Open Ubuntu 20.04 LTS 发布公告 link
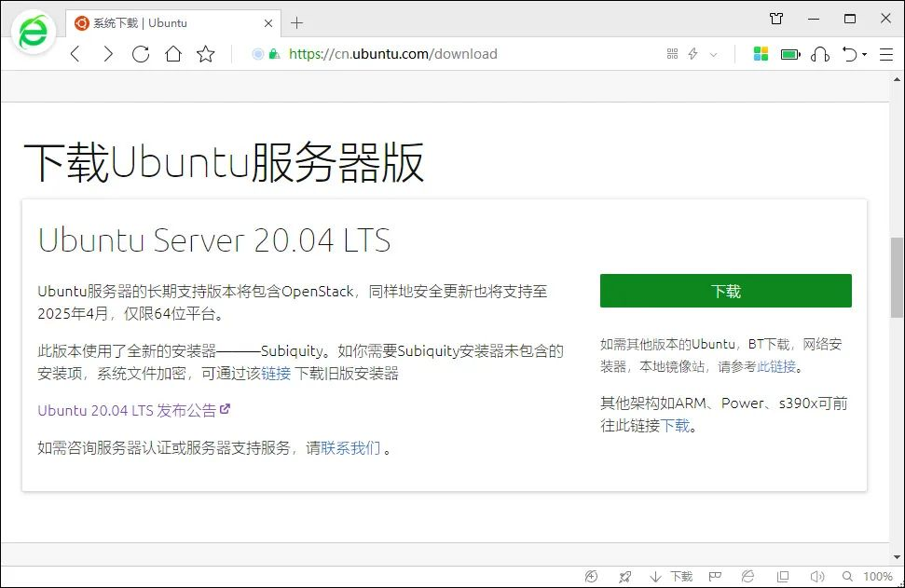Image resolution: width=905 pixels, height=588 pixels. coord(134,410)
